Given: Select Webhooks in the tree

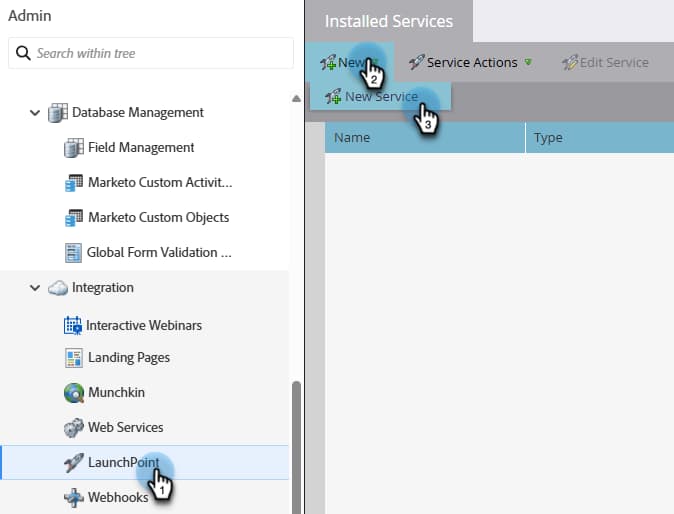Looking at the screenshot, I should click(118, 497).
